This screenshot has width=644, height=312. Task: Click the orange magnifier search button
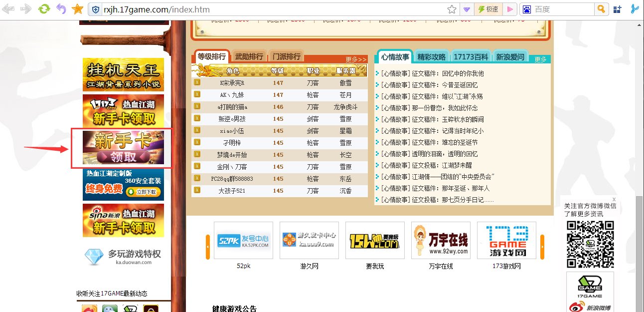[x=602, y=9]
